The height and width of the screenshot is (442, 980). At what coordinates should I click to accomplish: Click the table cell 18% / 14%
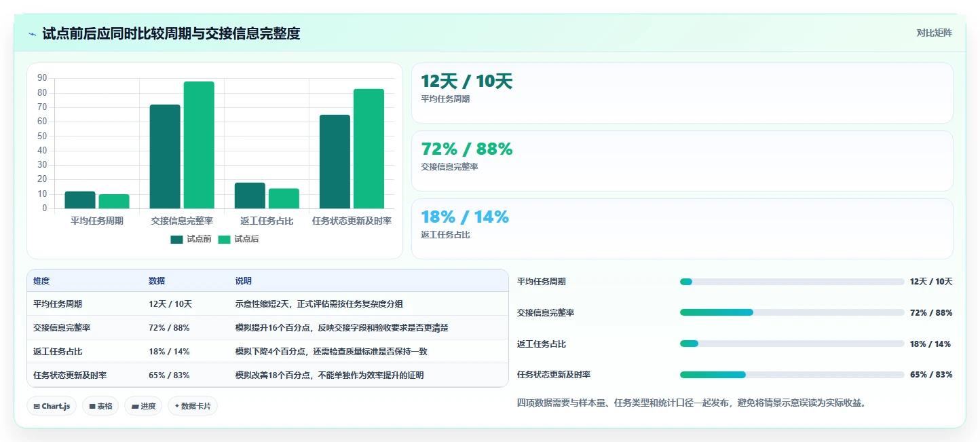coord(169,352)
